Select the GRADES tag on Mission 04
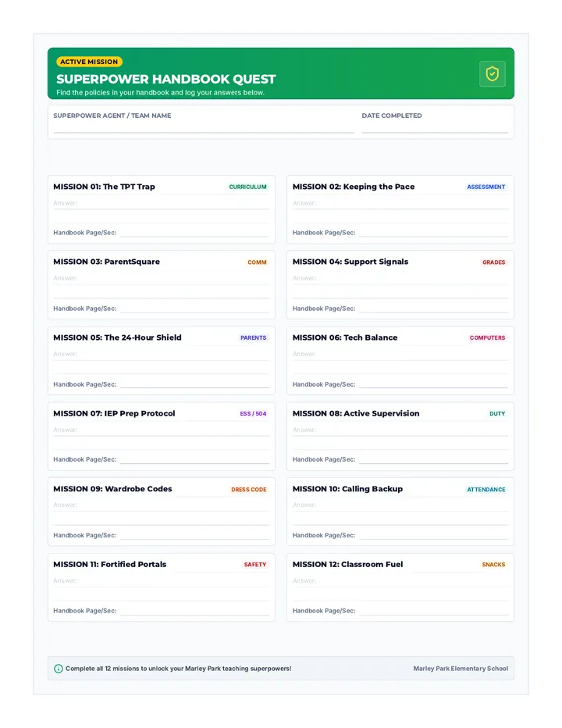The height and width of the screenshot is (728, 562). tap(494, 262)
